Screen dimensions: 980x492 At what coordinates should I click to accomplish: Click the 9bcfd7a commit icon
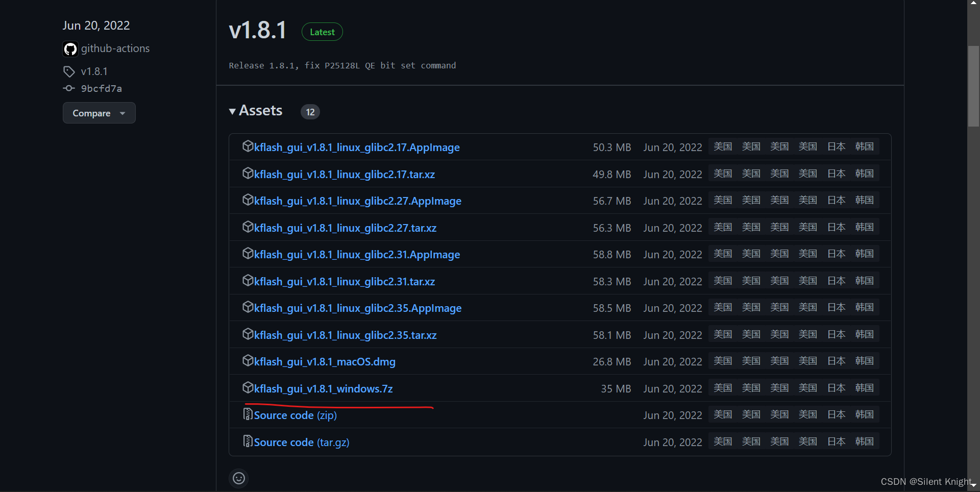pyautogui.click(x=69, y=88)
